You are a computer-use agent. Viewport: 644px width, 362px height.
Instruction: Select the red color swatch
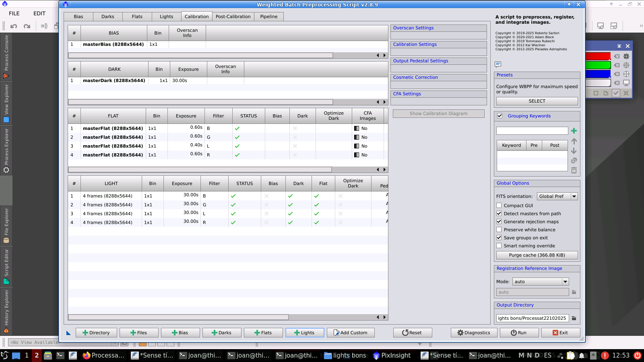[x=598, y=57]
